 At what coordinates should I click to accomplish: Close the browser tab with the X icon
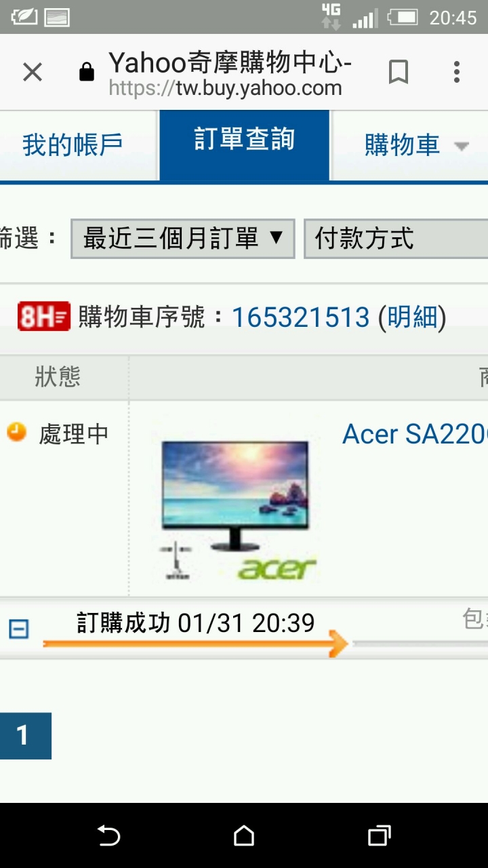33,72
